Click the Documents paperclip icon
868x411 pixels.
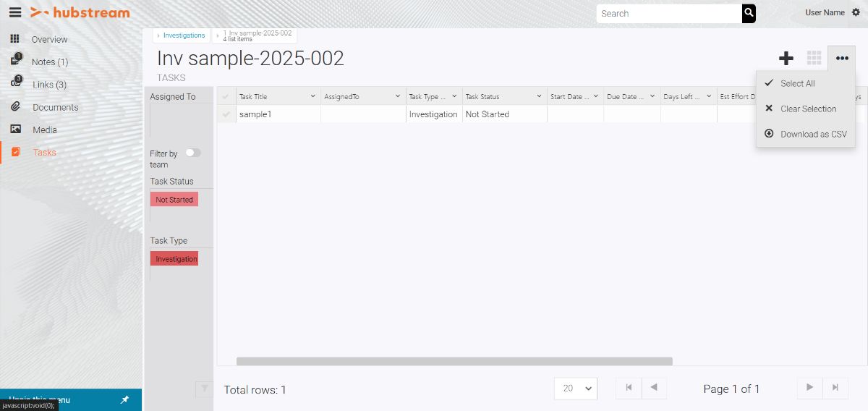coord(15,107)
